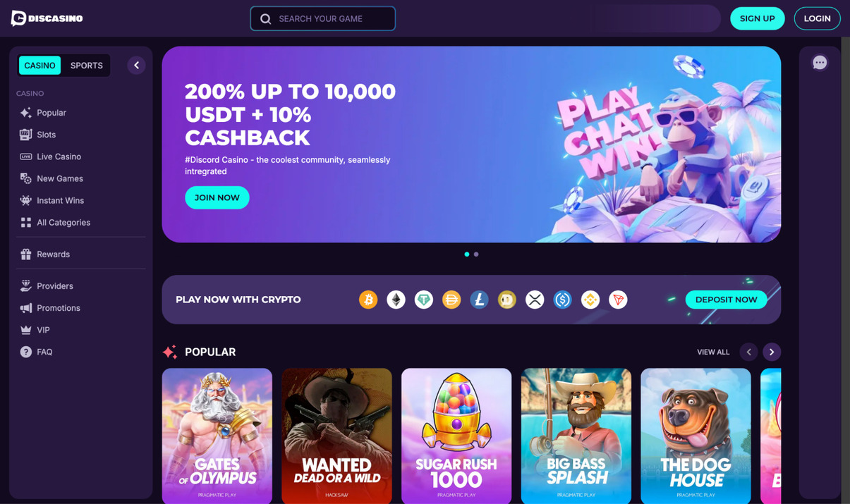Open the Gates of Olympus game thumbnail
The width and height of the screenshot is (850, 504).
[217, 436]
